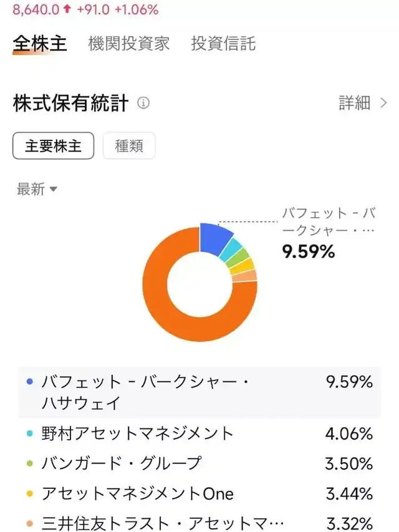Open the 投資信託 tab
The image size is (399, 532).
click(223, 44)
